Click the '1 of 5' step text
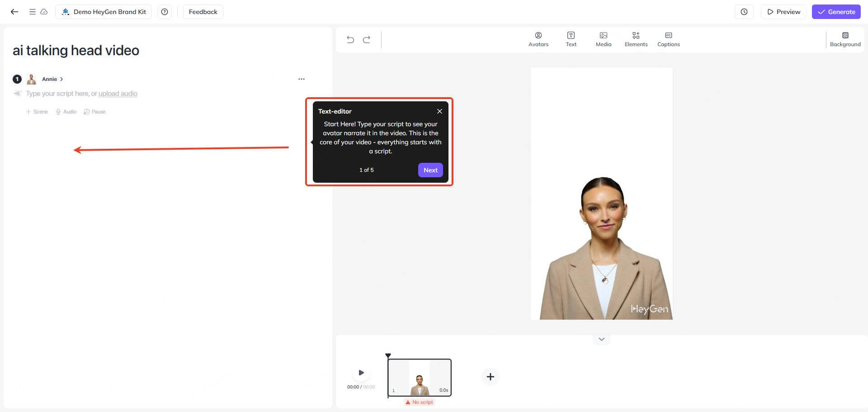The width and height of the screenshot is (868, 412). pyautogui.click(x=367, y=170)
